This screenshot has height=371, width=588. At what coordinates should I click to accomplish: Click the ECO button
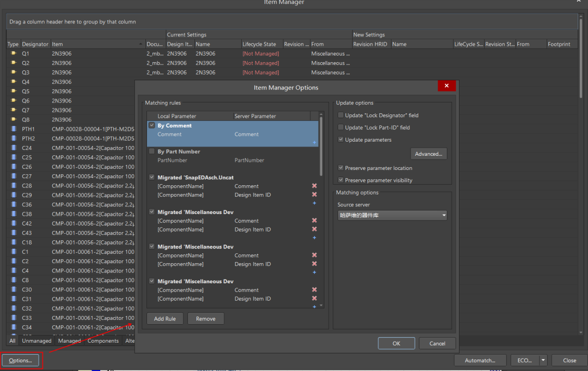tap(525, 360)
